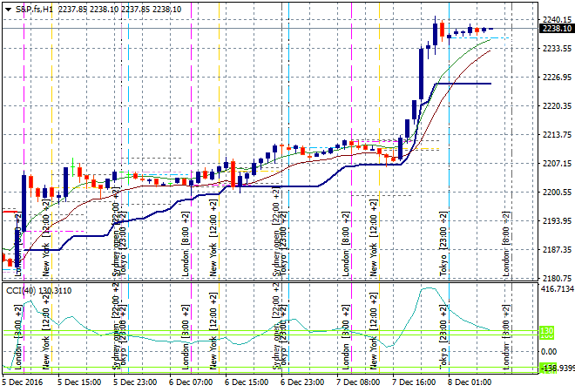The width and height of the screenshot is (575, 392).
Task: Click the green 130 level tag
Action: (x=547, y=332)
